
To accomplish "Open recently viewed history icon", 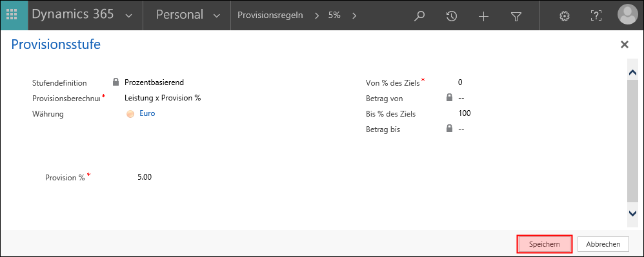I will tap(451, 16).
